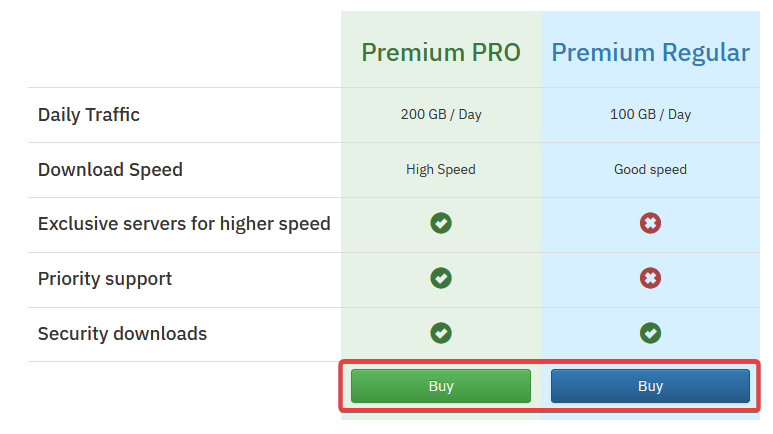The width and height of the screenshot is (773, 434).
Task: Click green checkmark for PRO exclusive servers
Action: coord(441,223)
